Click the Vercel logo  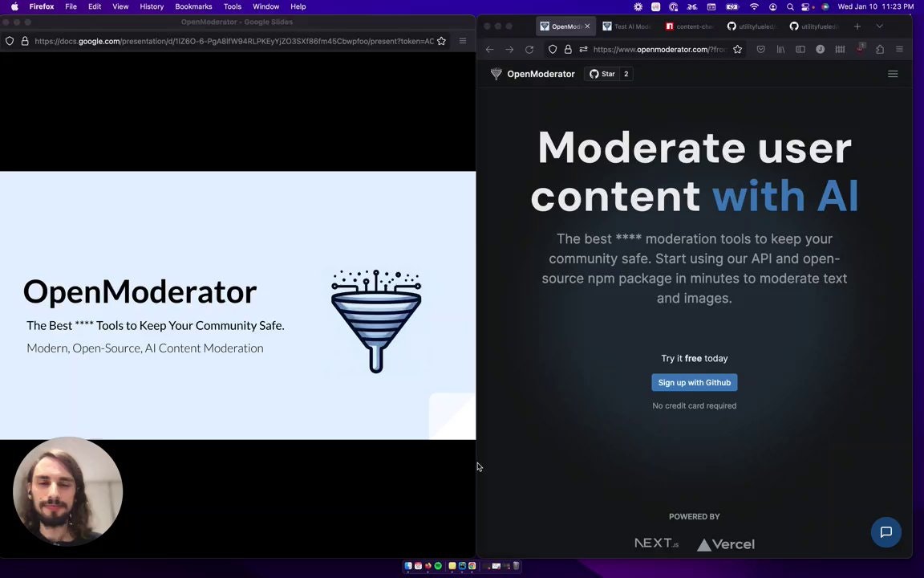click(724, 543)
